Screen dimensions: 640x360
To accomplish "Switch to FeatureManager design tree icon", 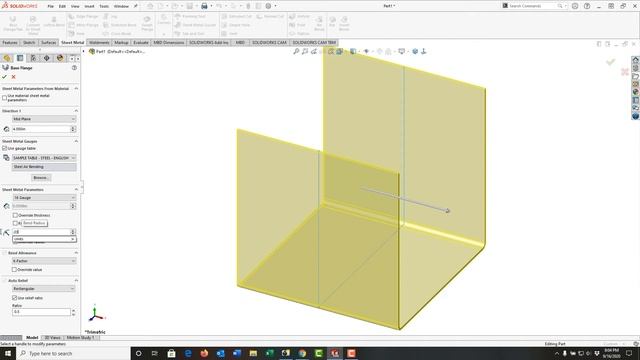I will (7, 58).
